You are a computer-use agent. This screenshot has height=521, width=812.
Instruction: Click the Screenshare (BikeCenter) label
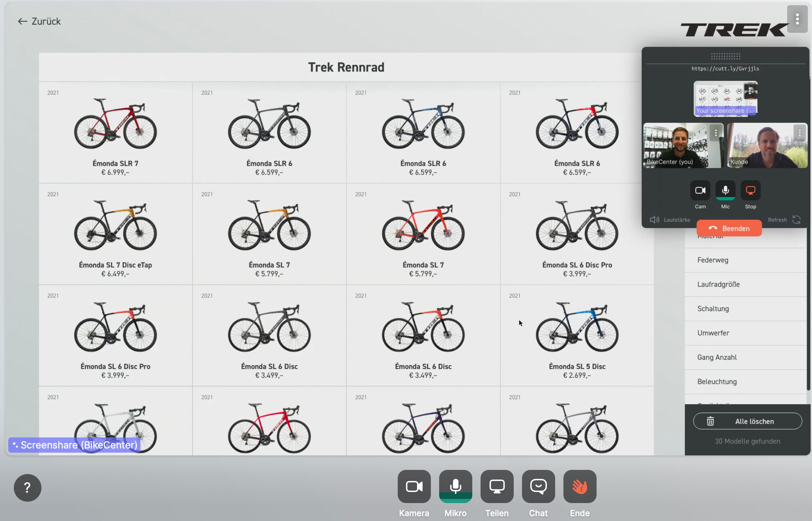tap(75, 445)
